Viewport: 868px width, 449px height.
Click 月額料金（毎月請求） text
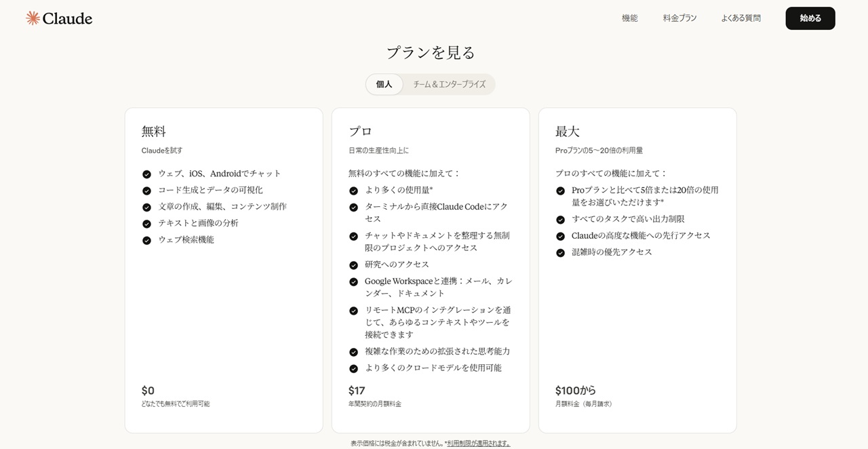click(585, 404)
